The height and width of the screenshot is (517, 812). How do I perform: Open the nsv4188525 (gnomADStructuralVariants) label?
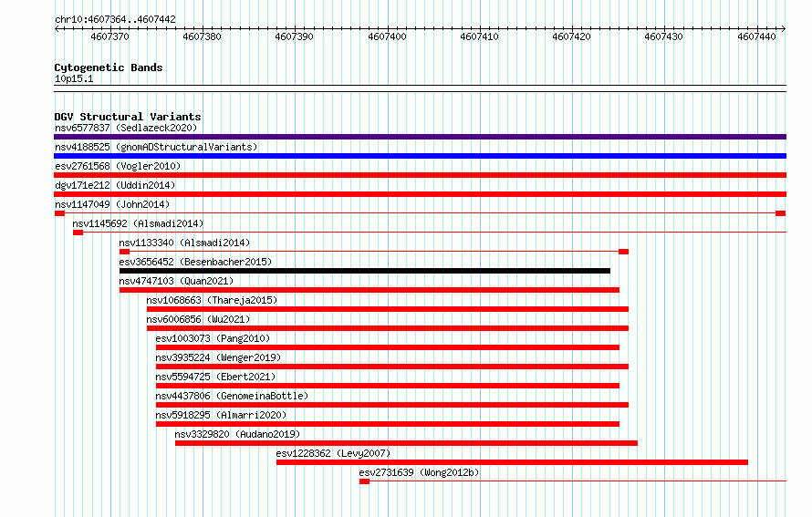click(156, 147)
